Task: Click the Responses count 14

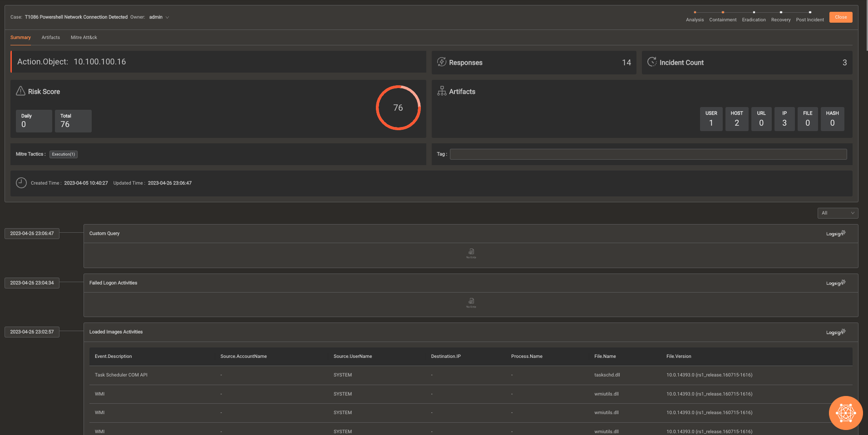Action: point(626,63)
